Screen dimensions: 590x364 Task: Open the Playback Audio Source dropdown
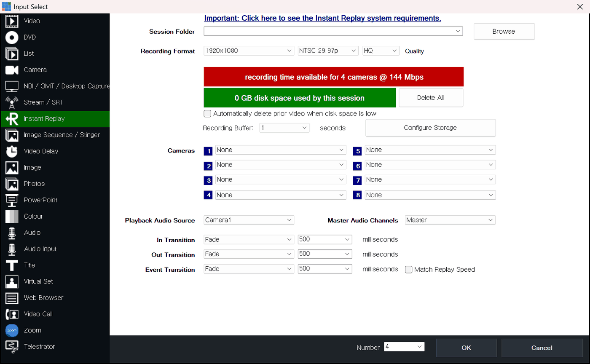tap(249, 220)
